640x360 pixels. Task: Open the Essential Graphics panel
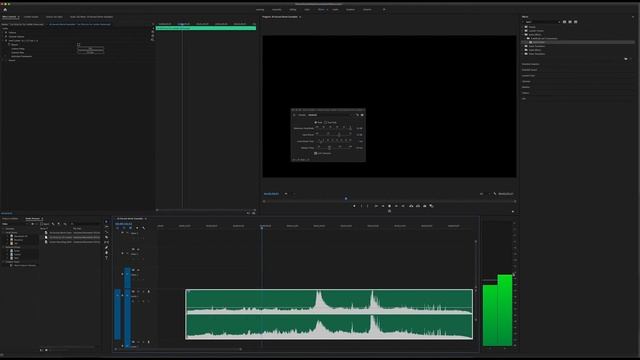[531, 64]
